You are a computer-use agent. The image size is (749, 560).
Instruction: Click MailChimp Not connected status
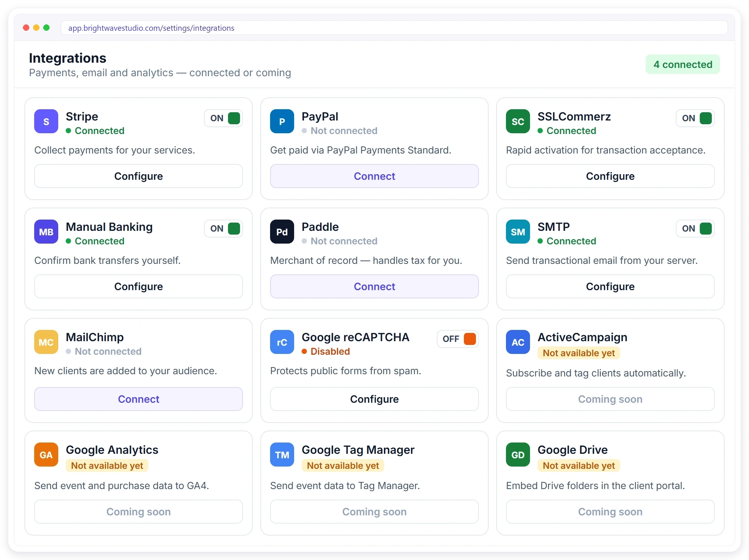pos(104,351)
